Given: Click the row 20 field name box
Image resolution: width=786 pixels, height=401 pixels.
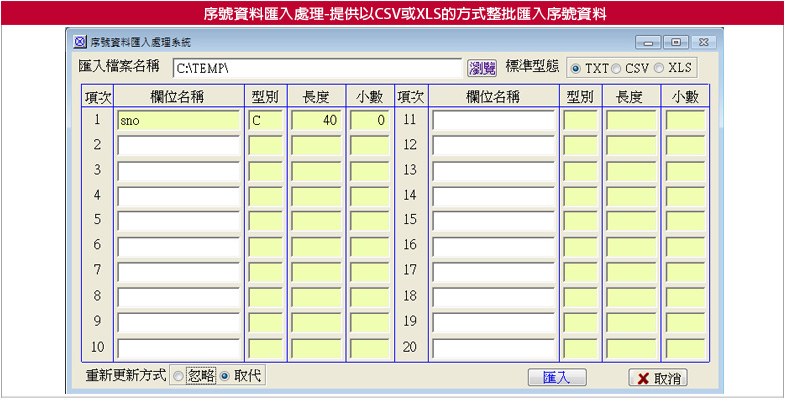Looking at the screenshot, I should coord(493,348).
